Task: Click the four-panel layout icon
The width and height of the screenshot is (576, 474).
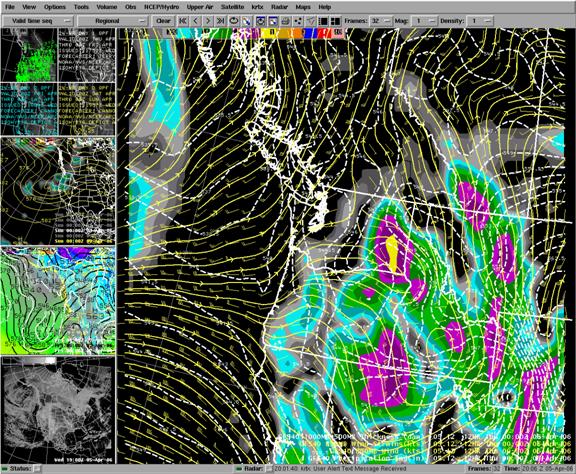Action: pyautogui.click(x=335, y=21)
